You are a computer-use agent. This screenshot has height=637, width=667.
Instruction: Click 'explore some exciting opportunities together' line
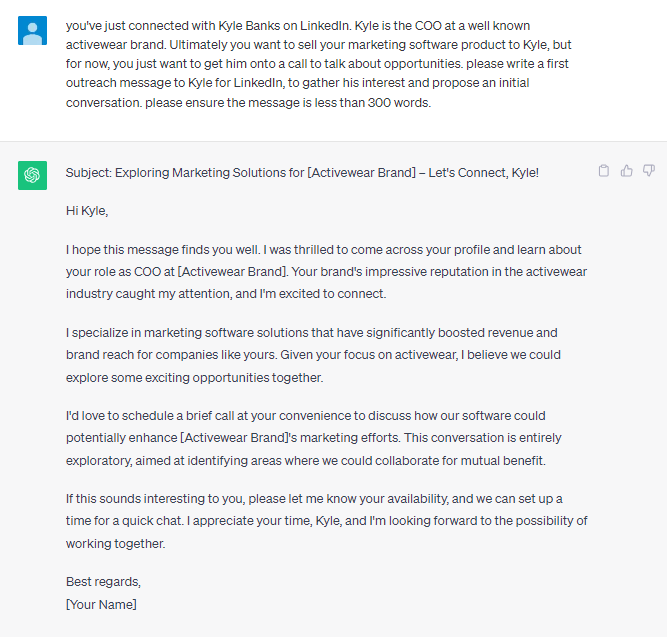click(x=194, y=377)
